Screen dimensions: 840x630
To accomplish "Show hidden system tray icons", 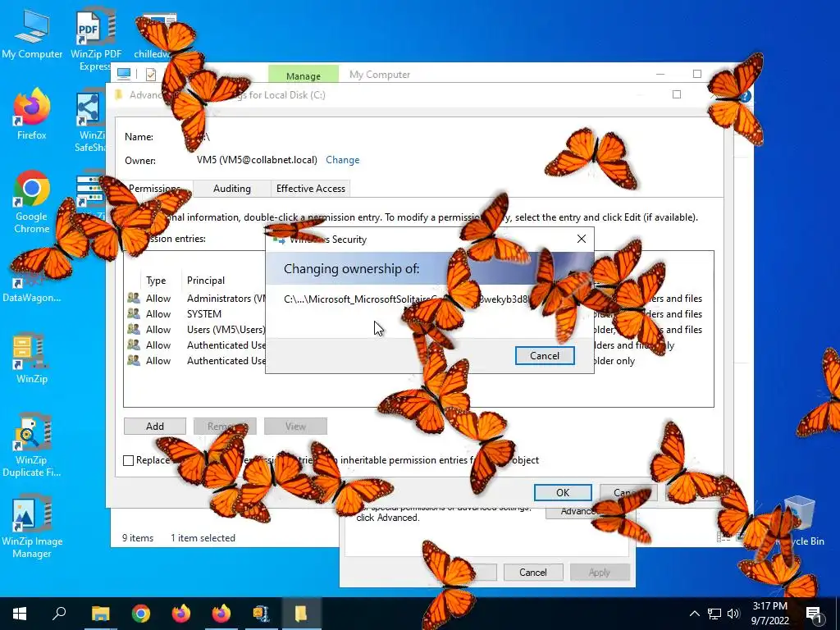I will pyautogui.click(x=694, y=614).
